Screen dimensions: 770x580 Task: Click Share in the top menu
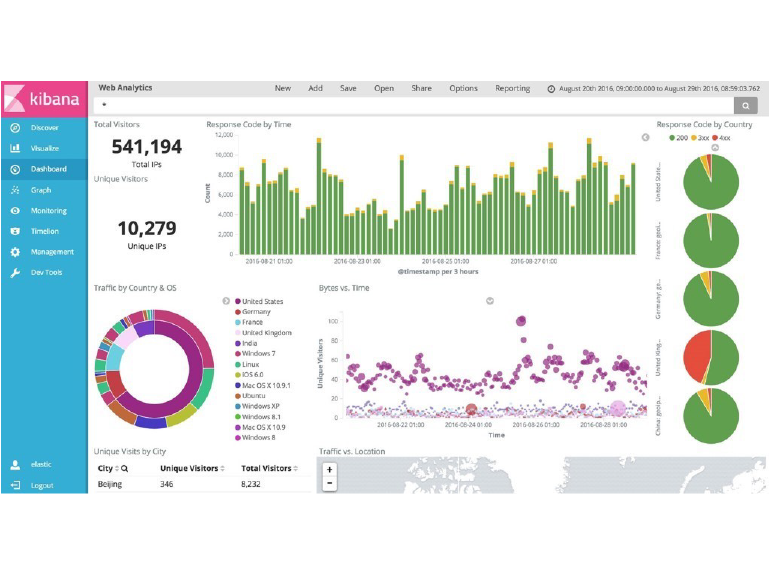[421, 88]
